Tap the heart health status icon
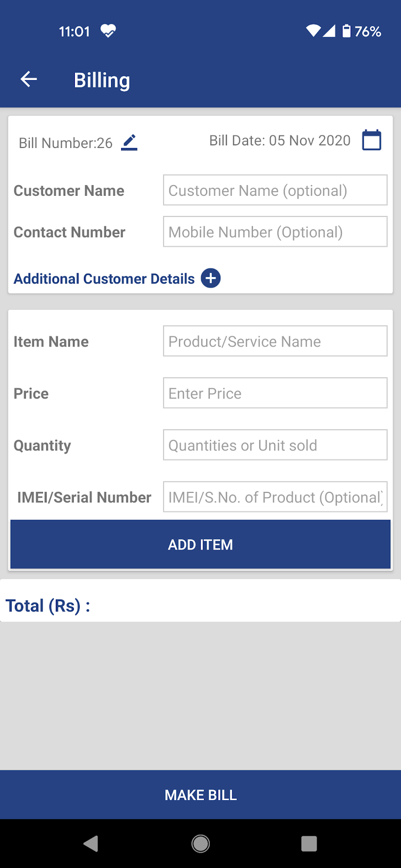Image resolution: width=401 pixels, height=868 pixels. [x=108, y=31]
